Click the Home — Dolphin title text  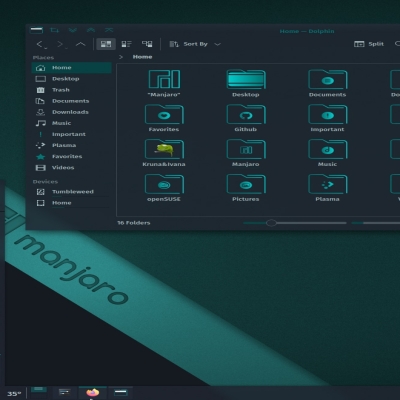point(307,31)
